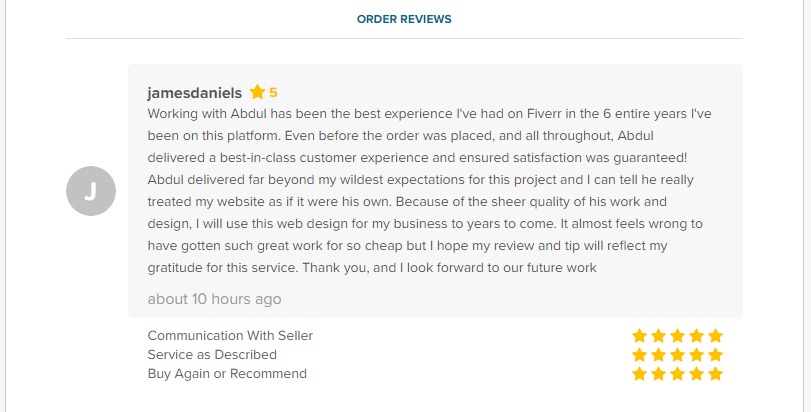Screen dimensions: 811x412
Task: Select fourth star for Buy Again or Recommend
Action: coord(696,374)
